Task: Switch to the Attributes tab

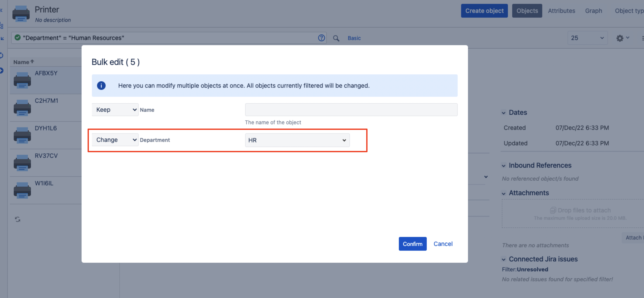Action: (x=561, y=11)
